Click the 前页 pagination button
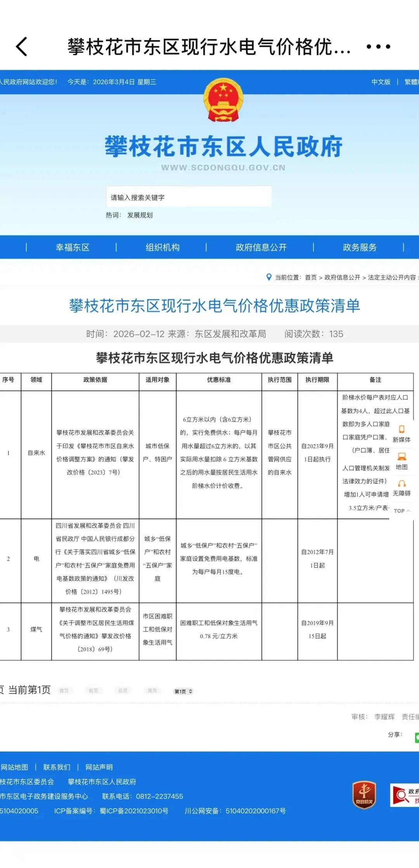This screenshot has height=868, width=419. 93,690
